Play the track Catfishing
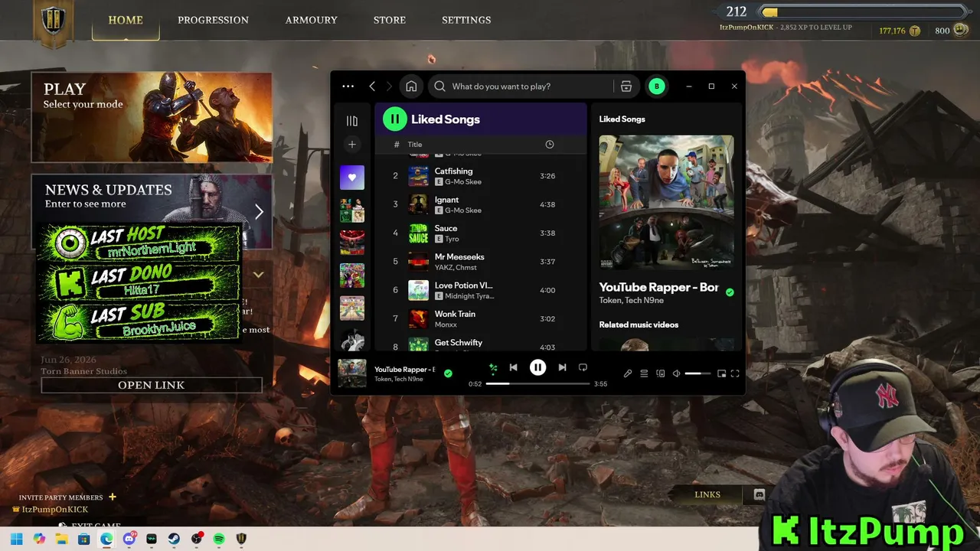Viewport: 980px width, 551px height. coord(481,176)
